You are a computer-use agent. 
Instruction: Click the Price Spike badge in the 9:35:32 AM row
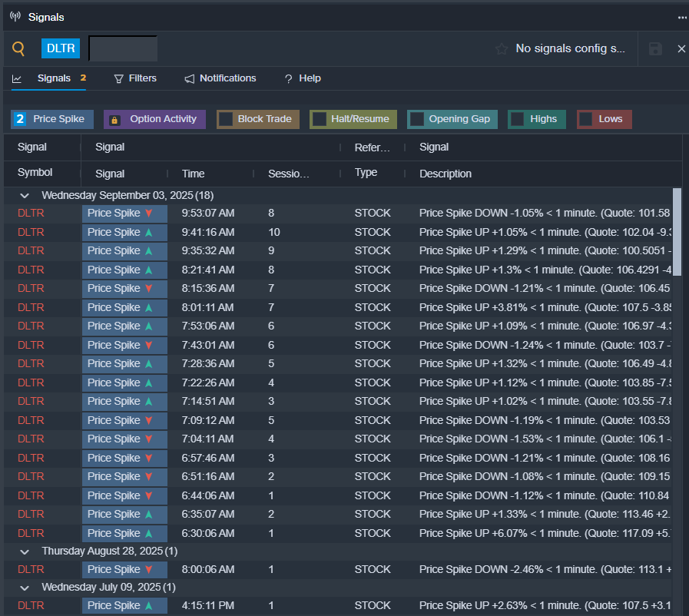[124, 251]
